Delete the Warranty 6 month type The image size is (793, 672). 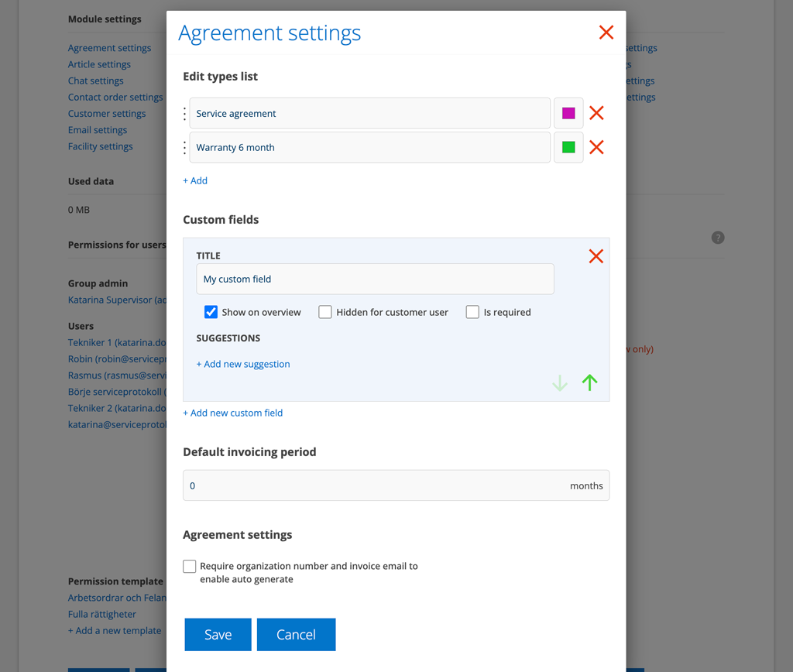pos(596,147)
